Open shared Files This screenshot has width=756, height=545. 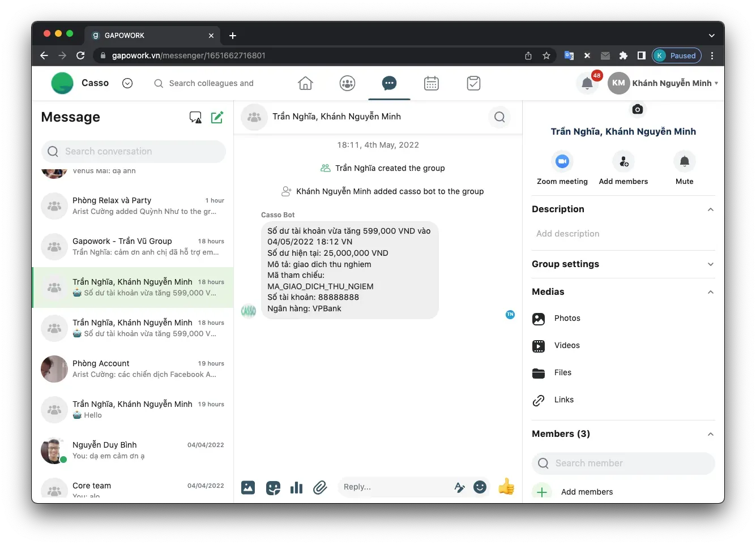(623, 373)
